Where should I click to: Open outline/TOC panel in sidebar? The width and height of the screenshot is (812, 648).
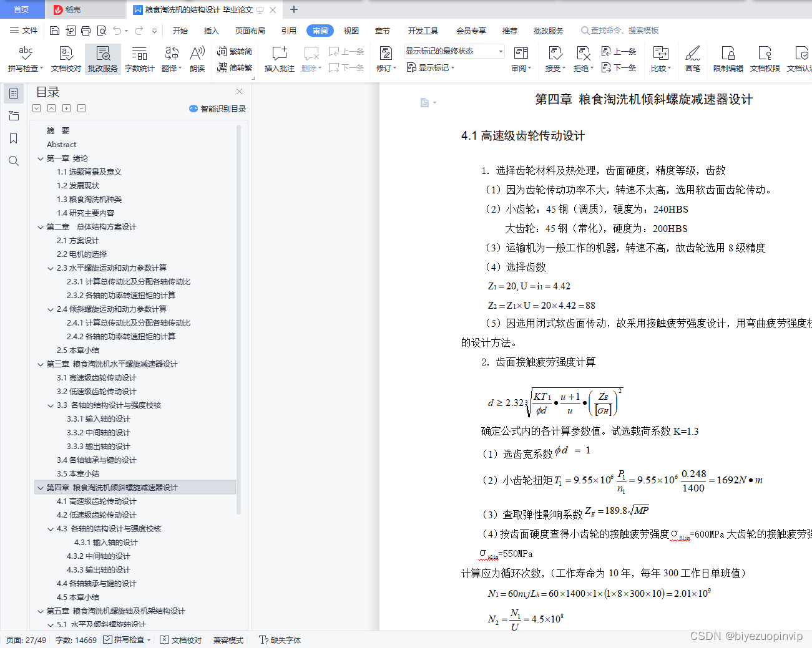(x=14, y=94)
